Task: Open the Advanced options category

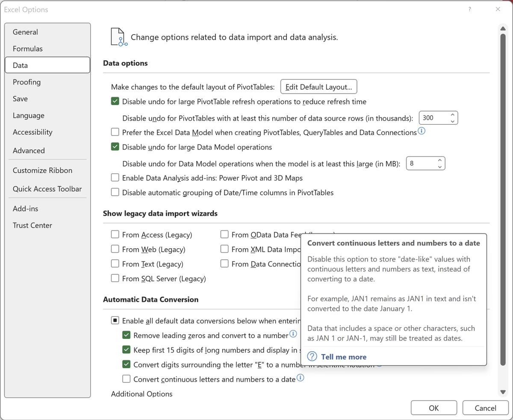Action: pyautogui.click(x=47, y=150)
